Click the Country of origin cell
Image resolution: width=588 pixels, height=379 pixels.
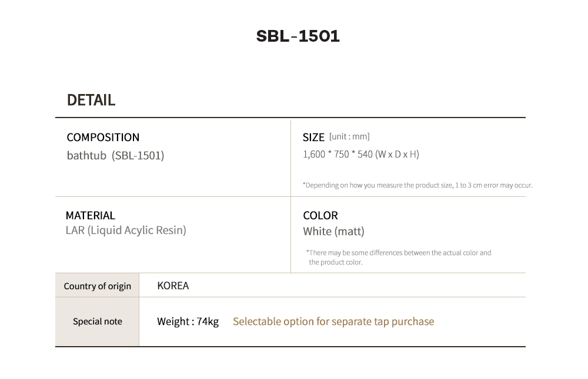click(98, 286)
